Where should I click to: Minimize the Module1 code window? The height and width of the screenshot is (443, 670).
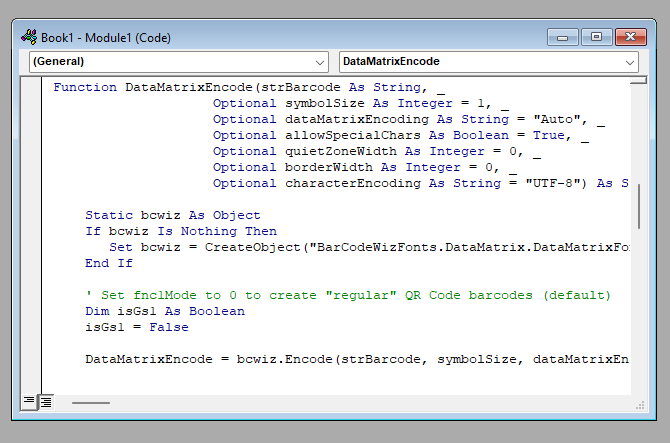tap(562, 37)
